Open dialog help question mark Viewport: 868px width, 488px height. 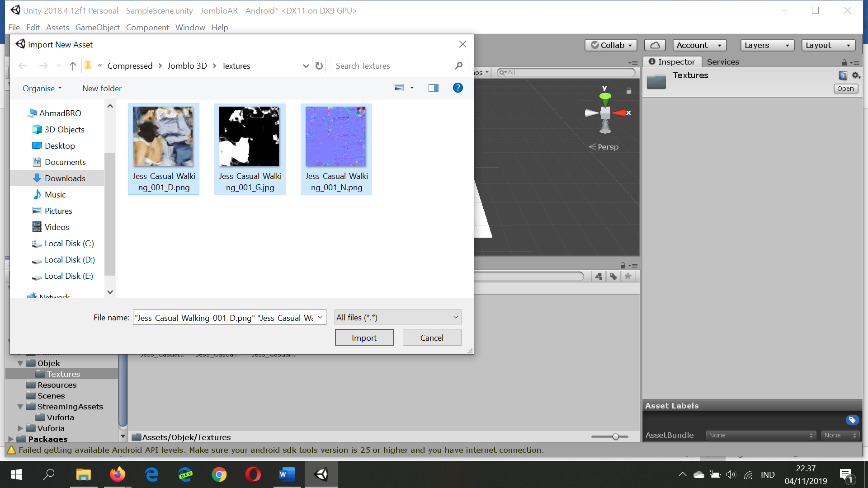pos(458,88)
